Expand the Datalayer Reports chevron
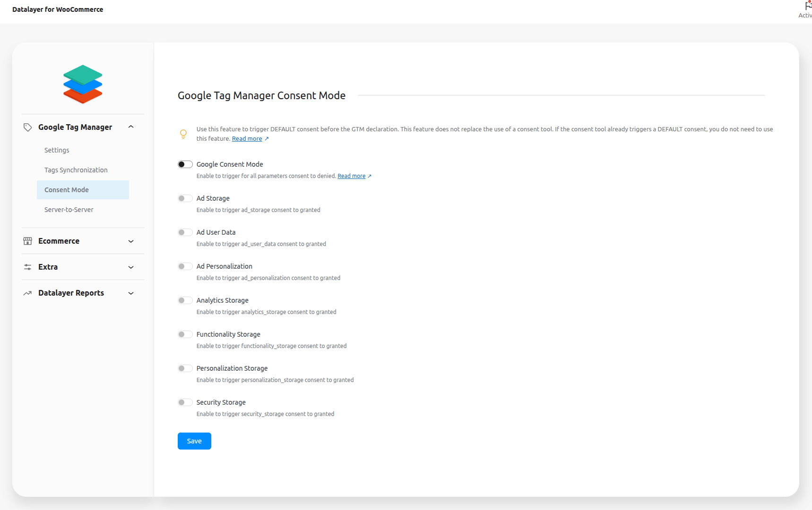This screenshot has height=510, width=812. (x=131, y=293)
